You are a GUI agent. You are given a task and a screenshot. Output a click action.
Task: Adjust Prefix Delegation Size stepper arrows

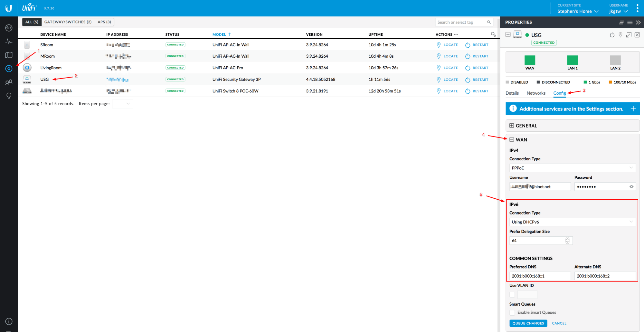567,241
